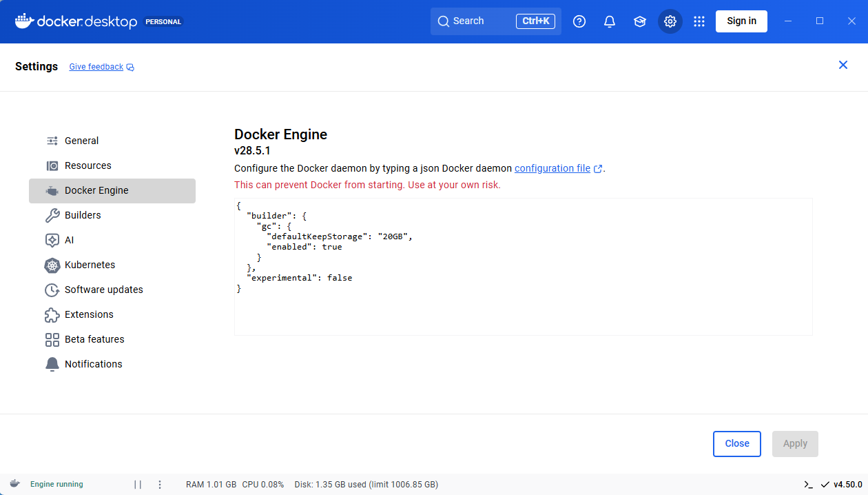Screen dimensions: 868x495
Task: Click the v28.5.1 engine version text
Action: click(252, 151)
